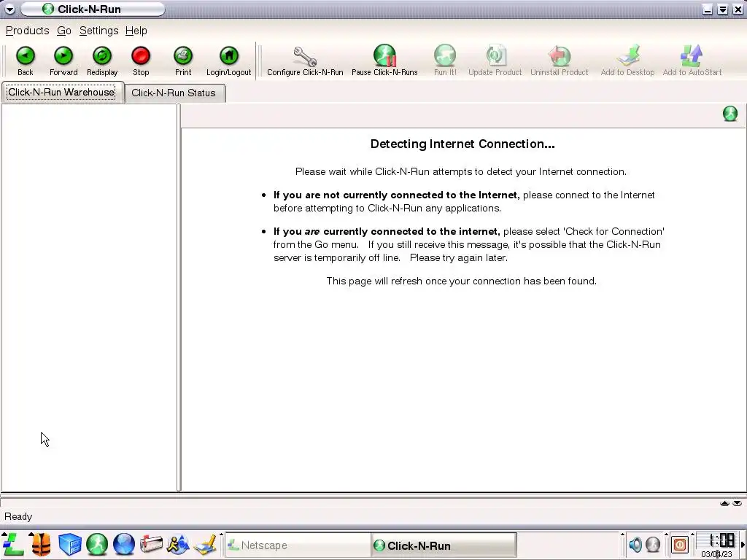Open the Help menu
Viewport: 747px width, 560px height.
(x=136, y=31)
